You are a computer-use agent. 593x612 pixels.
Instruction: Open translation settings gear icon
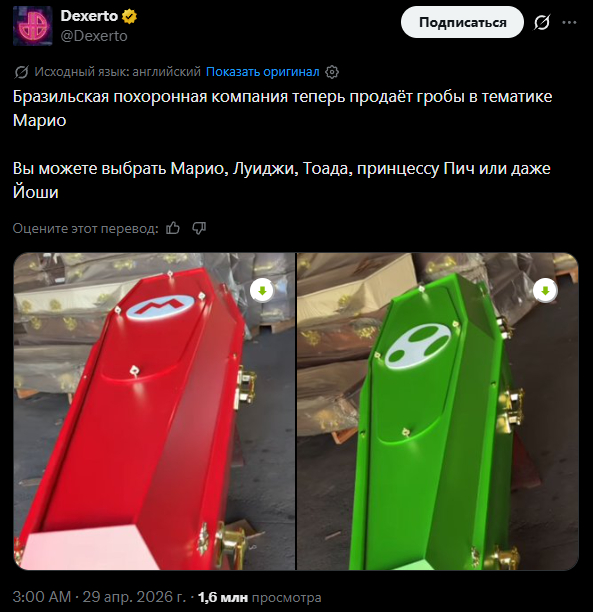point(332,72)
